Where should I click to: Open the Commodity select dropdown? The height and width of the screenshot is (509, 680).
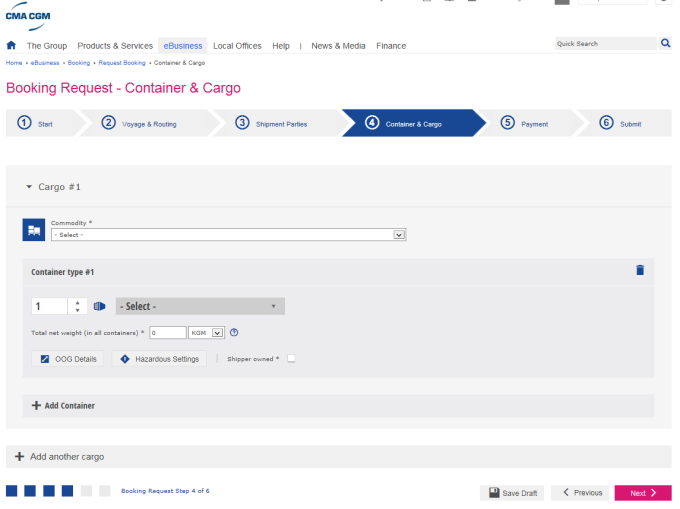click(228, 235)
